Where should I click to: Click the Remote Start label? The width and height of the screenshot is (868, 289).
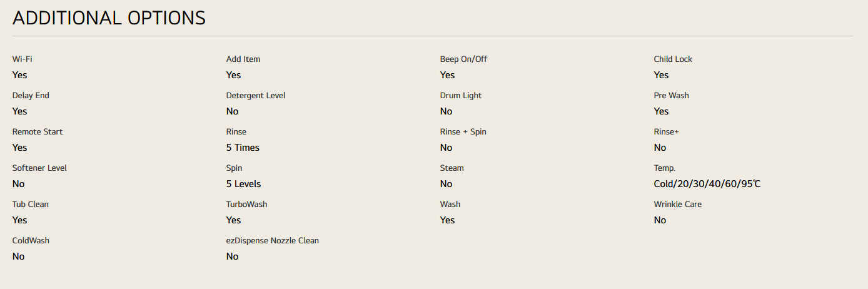click(x=38, y=132)
